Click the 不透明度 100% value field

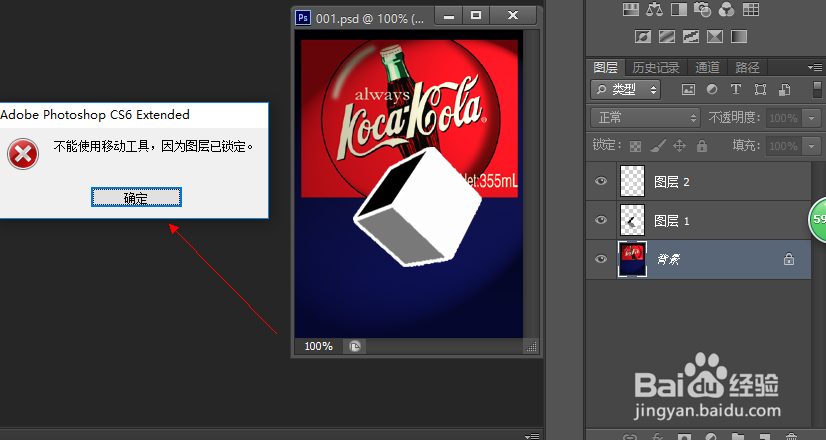coord(784,118)
